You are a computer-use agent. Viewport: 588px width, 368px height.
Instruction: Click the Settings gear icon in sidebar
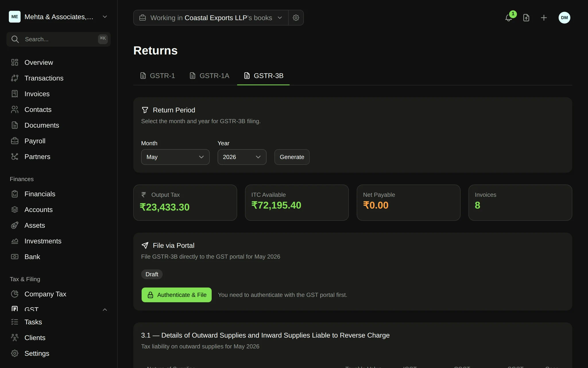[x=15, y=353]
